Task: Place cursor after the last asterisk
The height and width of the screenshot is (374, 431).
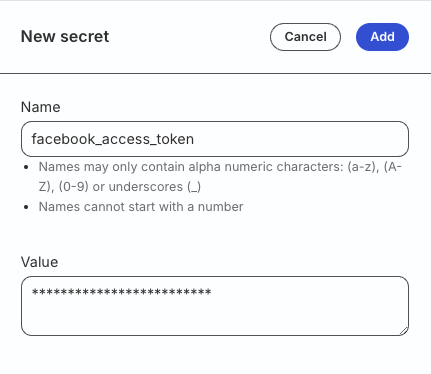Action: tap(212, 292)
